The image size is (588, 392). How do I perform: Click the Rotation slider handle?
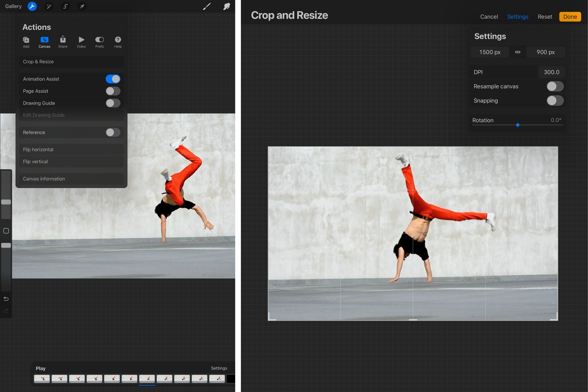coord(518,125)
